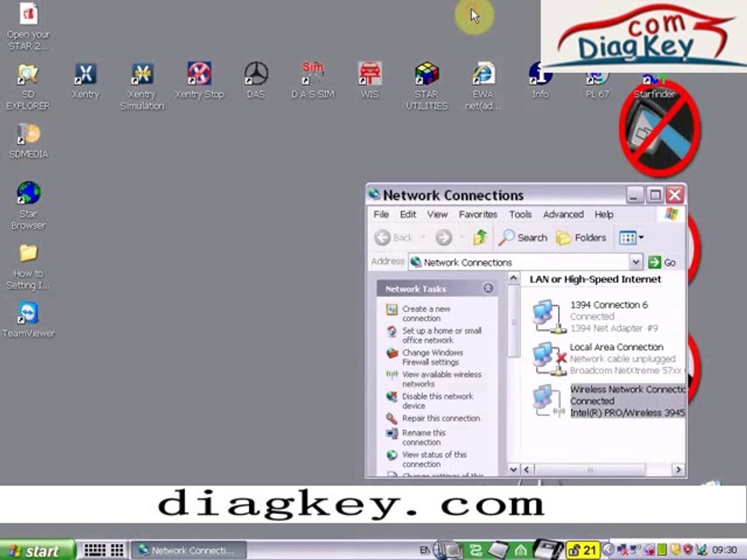The height and width of the screenshot is (560, 747).
Task: Click horizontal scrollbar right arrow
Action: [678, 470]
